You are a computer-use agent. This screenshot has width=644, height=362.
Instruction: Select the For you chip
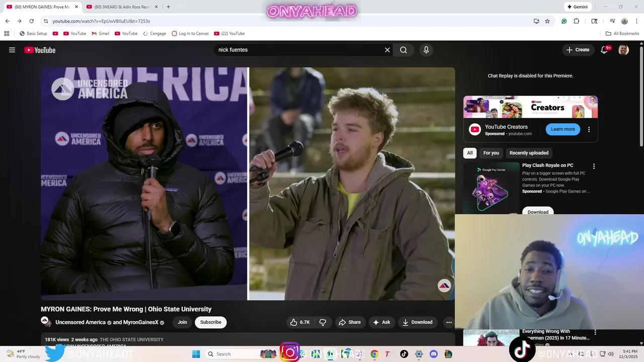[491, 153]
